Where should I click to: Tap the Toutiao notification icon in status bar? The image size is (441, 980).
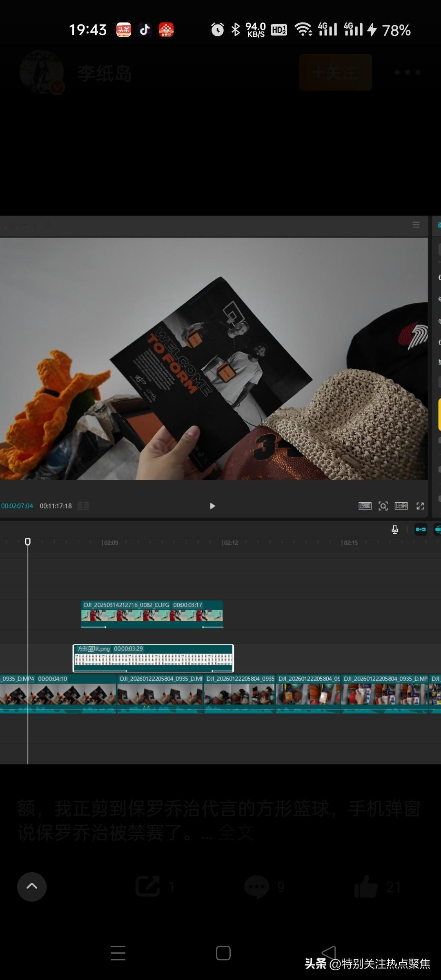point(124,30)
